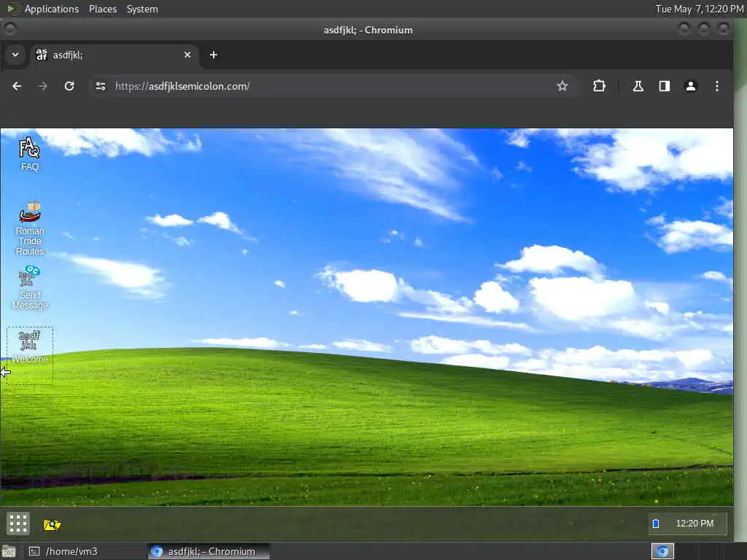747x560 pixels.
Task: Open the profile avatar menu
Action: [690, 86]
